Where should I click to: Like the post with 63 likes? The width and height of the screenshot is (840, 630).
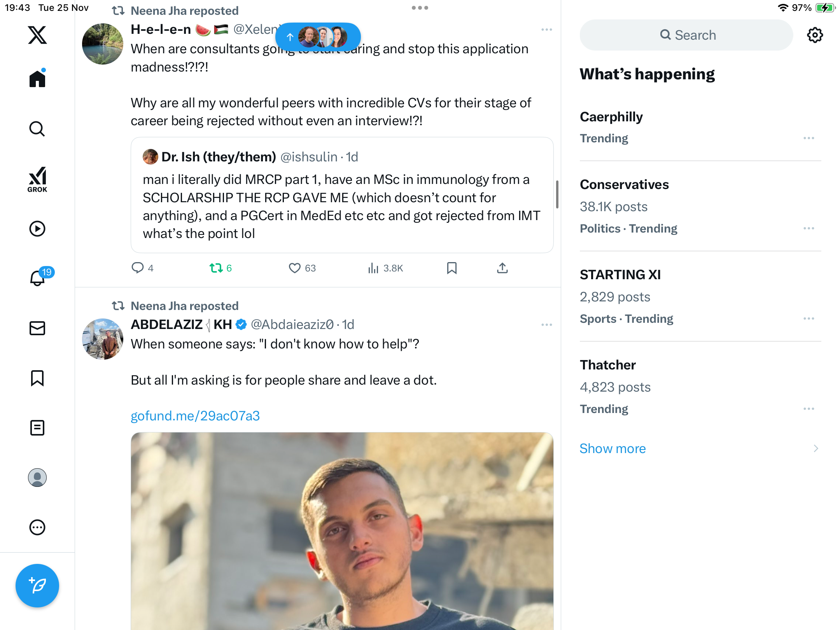pyautogui.click(x=295, y=268)
